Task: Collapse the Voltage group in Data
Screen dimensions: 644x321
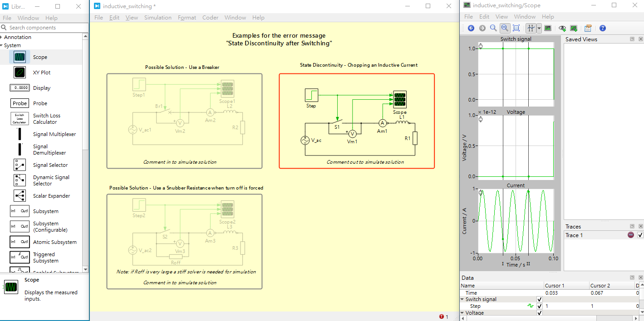Action: click(462, 313)
